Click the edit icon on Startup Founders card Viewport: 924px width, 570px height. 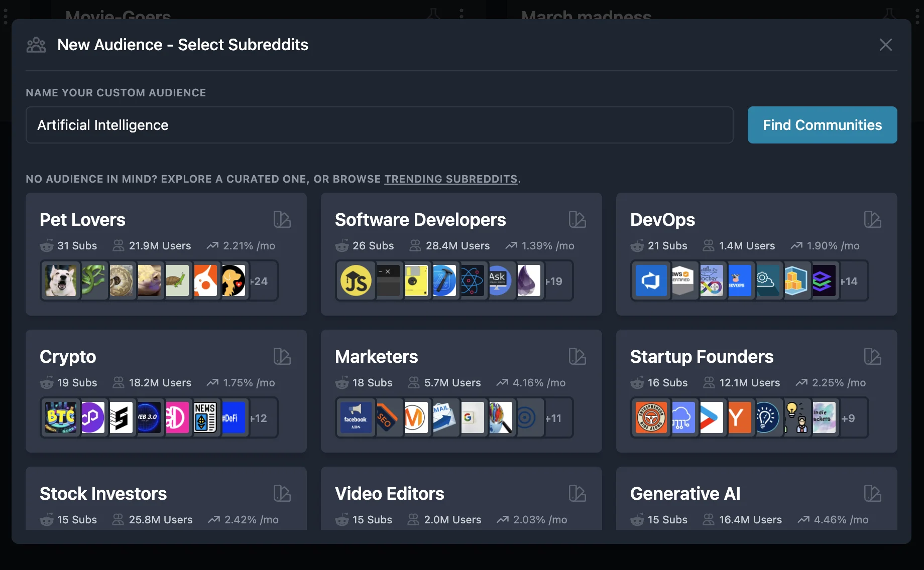[x=872, y=356]
